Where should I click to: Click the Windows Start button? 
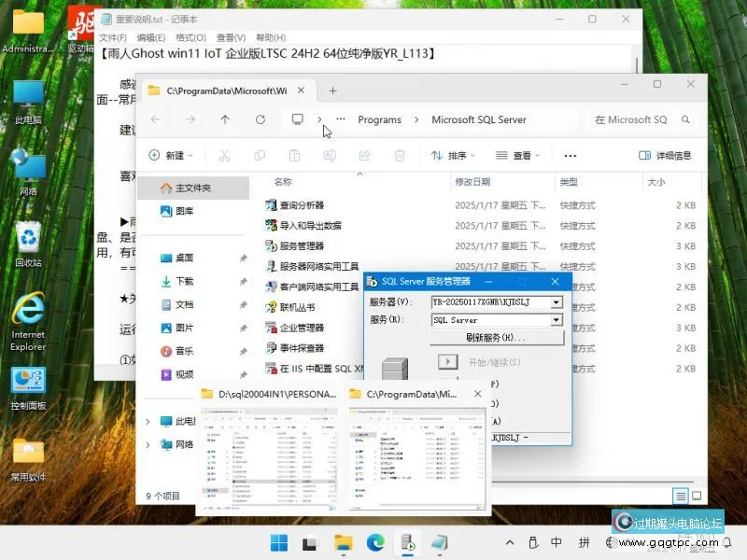(279, 542)
